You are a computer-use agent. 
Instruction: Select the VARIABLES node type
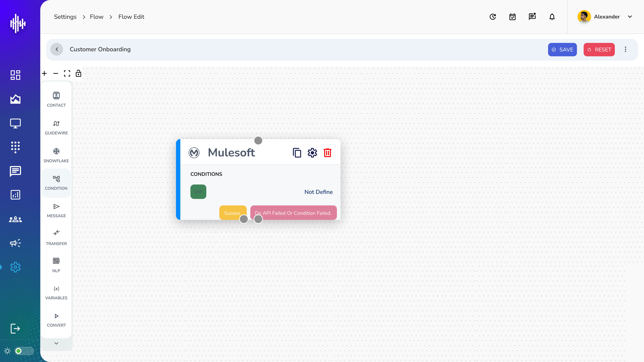tap(56, 293)
